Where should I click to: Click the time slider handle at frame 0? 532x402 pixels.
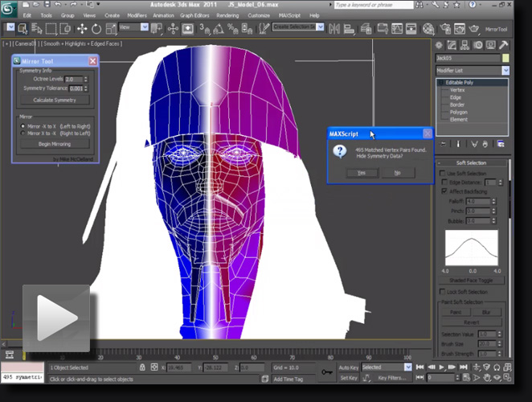24,355
